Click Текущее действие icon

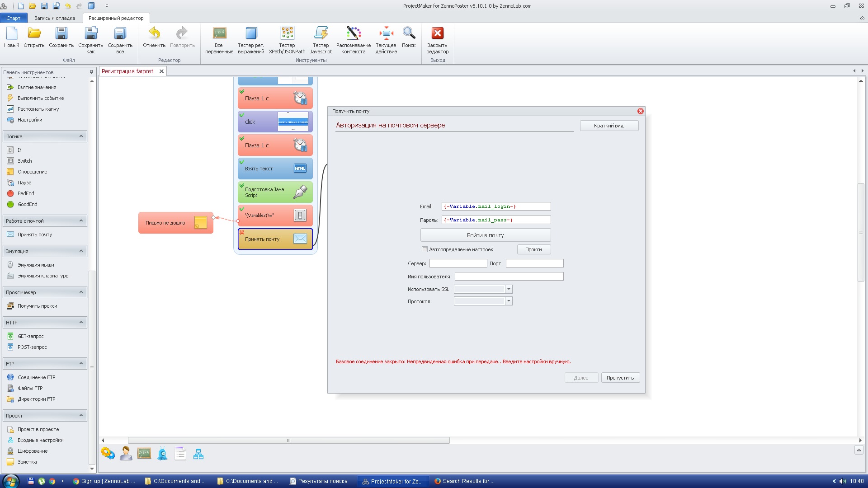(386, 40)
